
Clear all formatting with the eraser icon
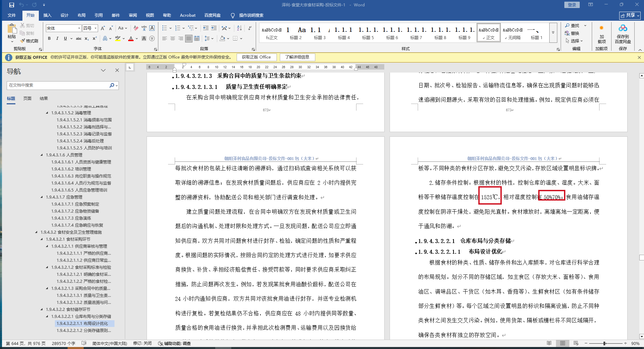(x=136, y=28)
